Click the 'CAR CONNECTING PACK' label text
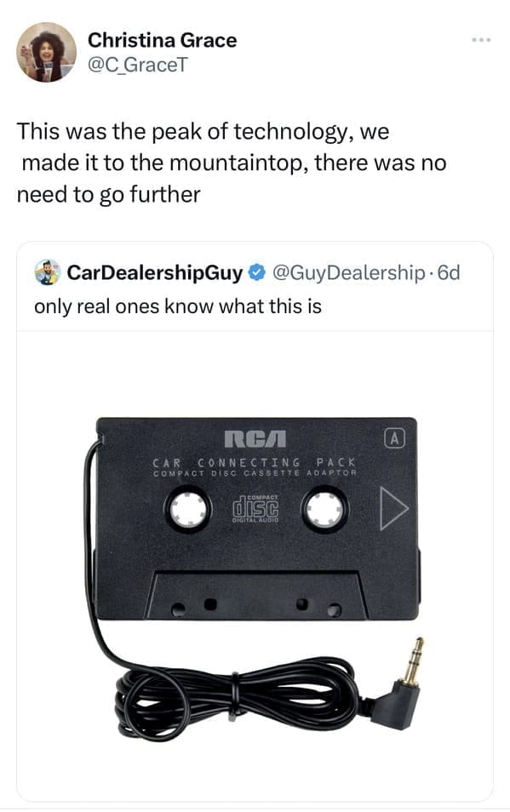The height and width of the screenshot is (812, 510). click(x=255, y=462)
